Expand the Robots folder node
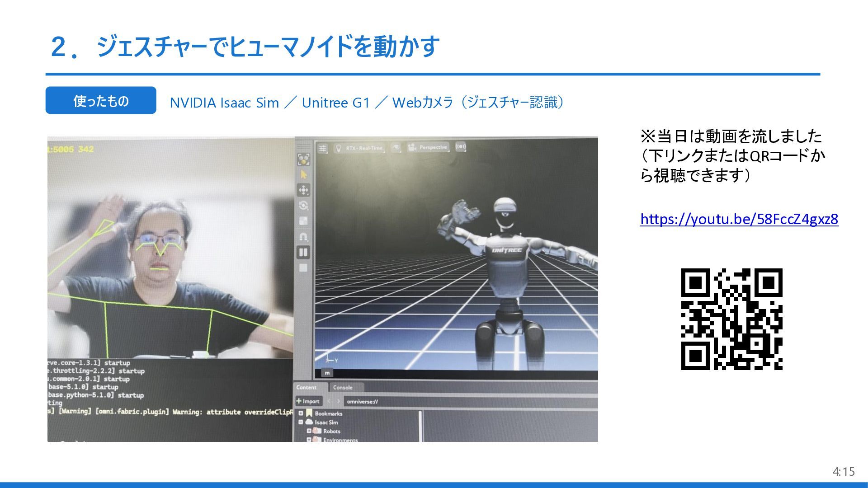This screenshot has height=488, width=868. [x=309, y=431]
